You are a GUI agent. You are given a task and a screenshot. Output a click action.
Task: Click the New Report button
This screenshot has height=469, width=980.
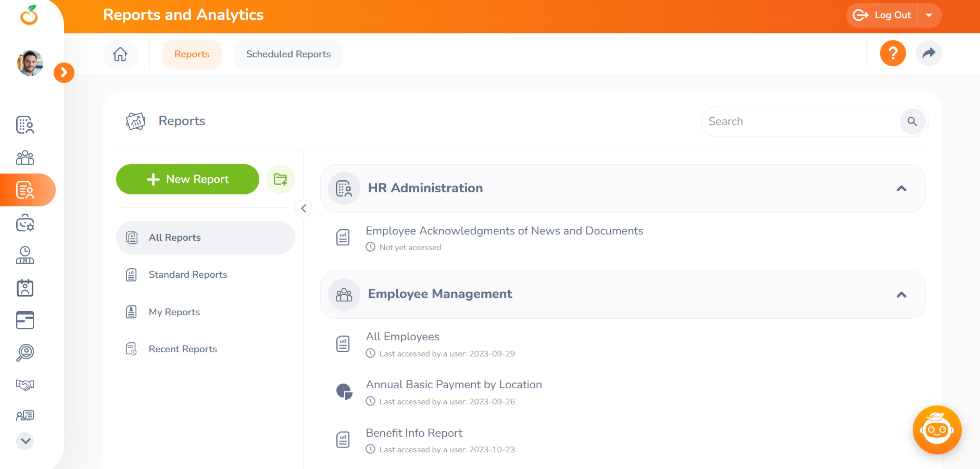point(187,179)
